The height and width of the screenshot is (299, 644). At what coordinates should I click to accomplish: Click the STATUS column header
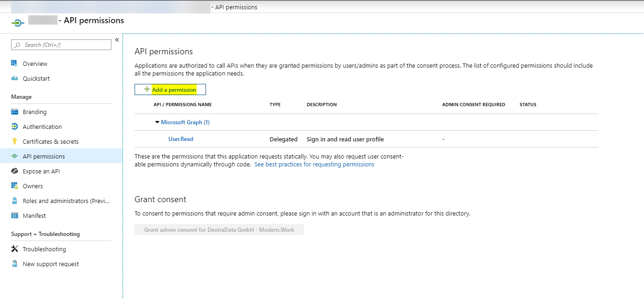[528, 105]
